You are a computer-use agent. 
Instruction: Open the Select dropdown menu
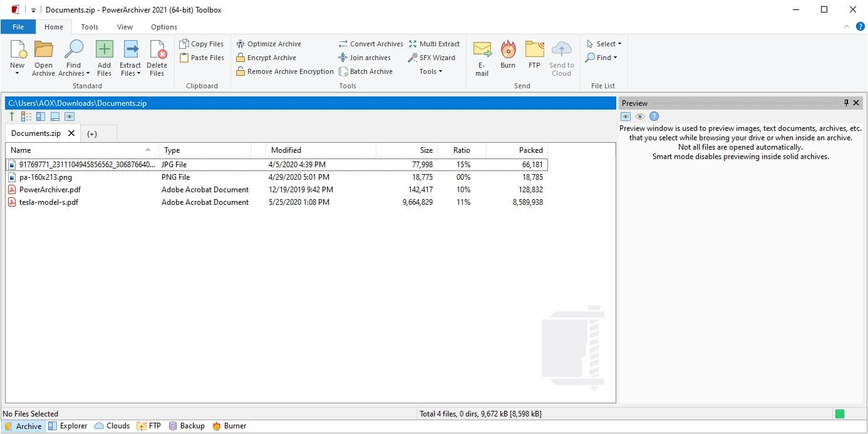pyautogui.click(x=604, y=44)
